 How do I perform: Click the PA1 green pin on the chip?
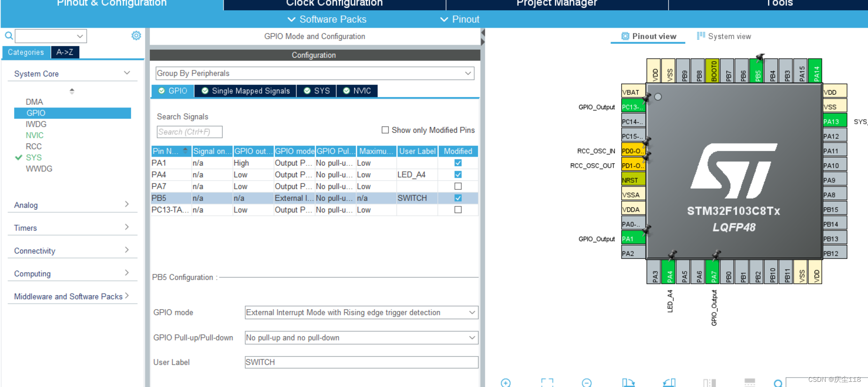(633, 239)
